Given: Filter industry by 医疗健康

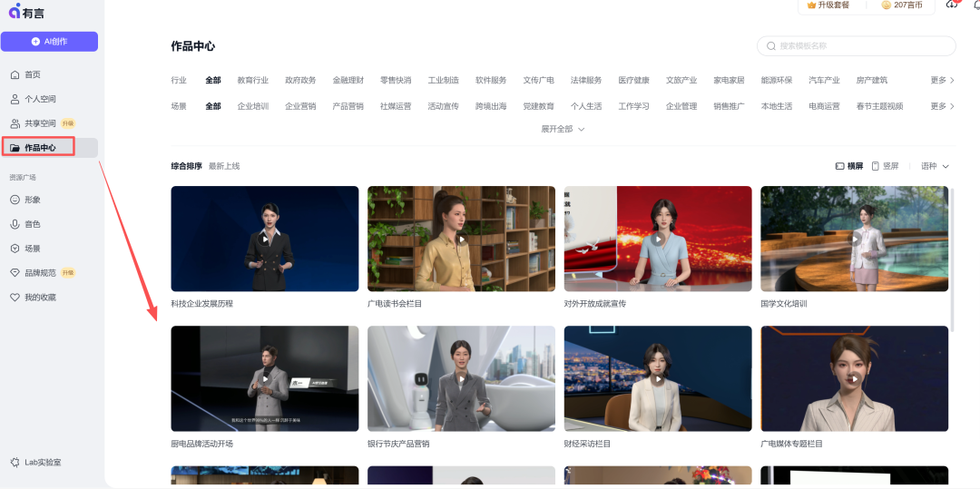Looking at the screenshot, I should click(633, 81).
